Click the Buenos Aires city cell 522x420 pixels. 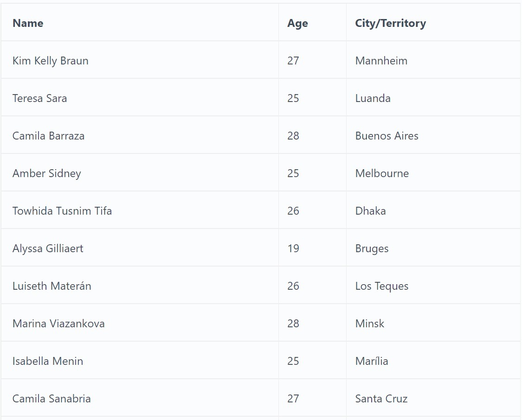pos(387,136)
